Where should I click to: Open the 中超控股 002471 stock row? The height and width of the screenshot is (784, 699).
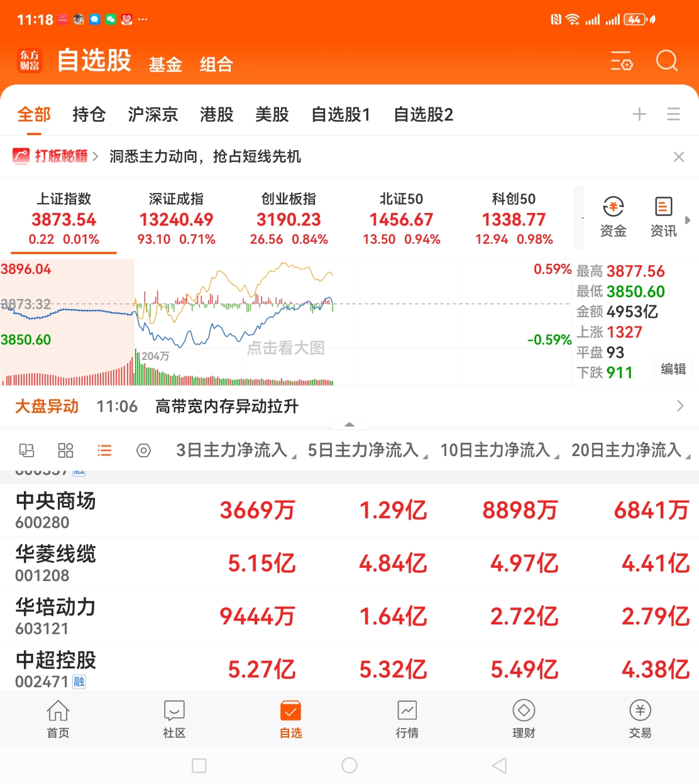[349, 668]
